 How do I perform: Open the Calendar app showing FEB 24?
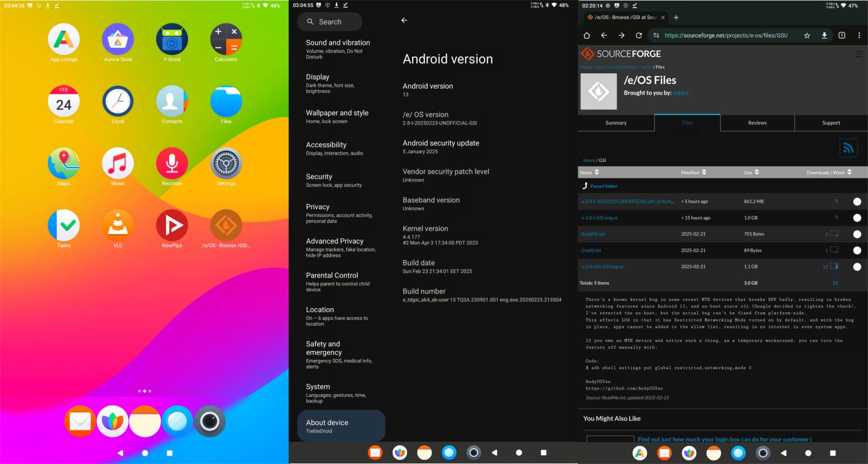click(64, 101)
